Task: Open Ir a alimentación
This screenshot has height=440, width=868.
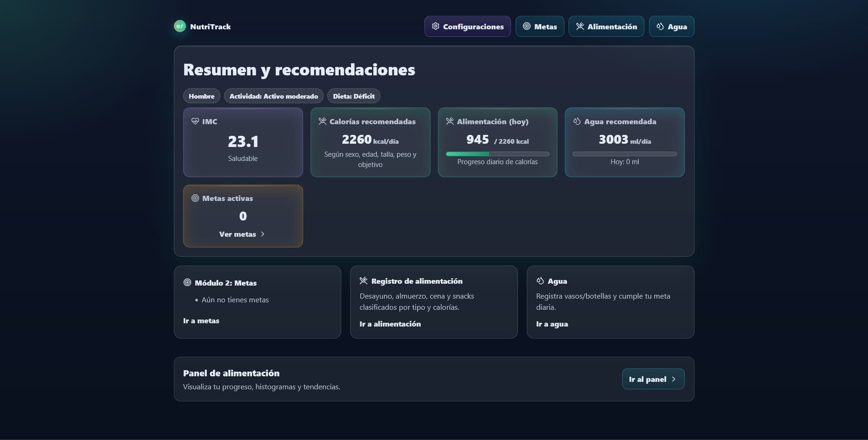Action: (390, 324)
